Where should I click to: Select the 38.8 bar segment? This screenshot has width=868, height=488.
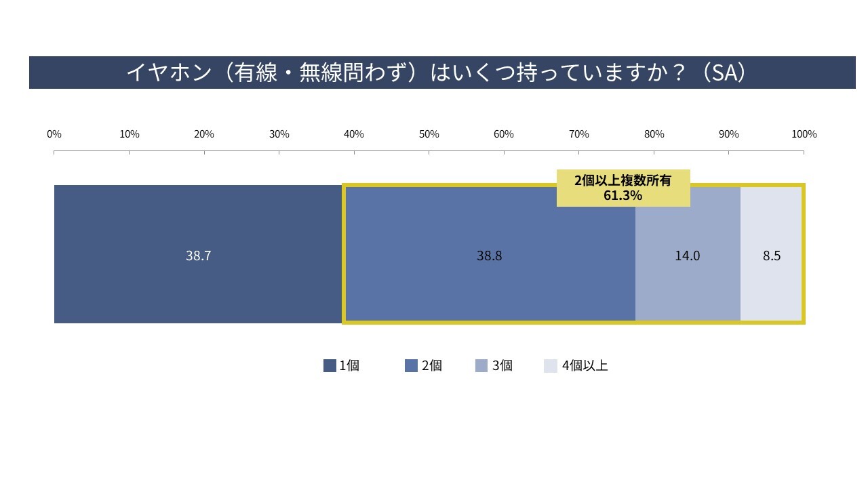[x=489, y=256]
